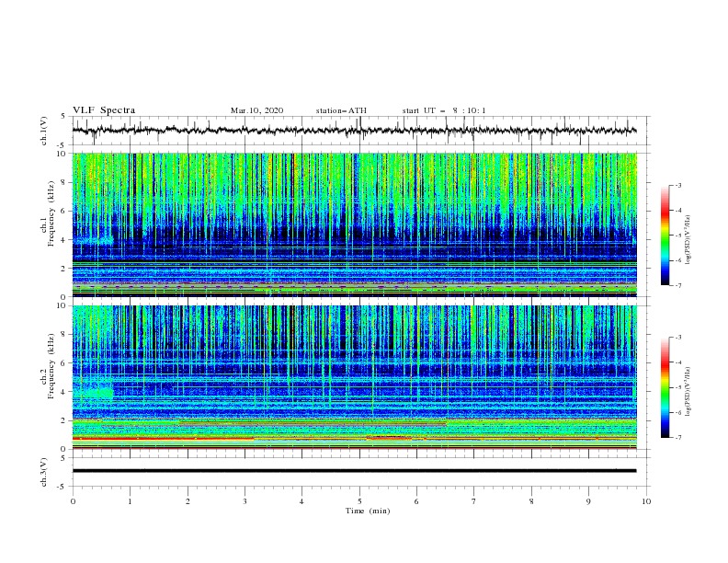Click tick label 4 on the Time axis

tap(301, 501)
